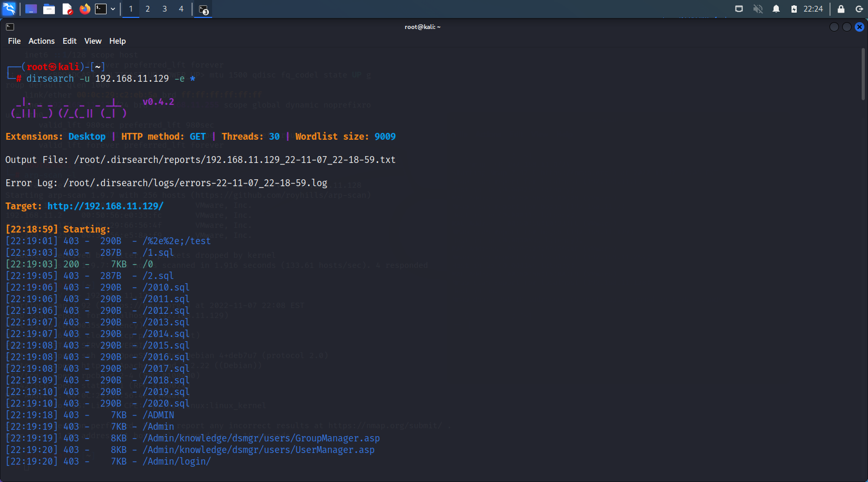Click the /0 result with 200 status

click(x=79, y=264)
